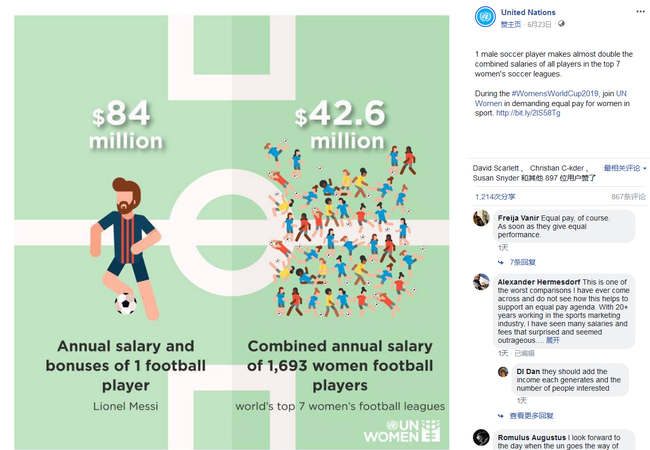
Task: Click Alexander Hermesdorf's avatar
Action: coord(482,283)
